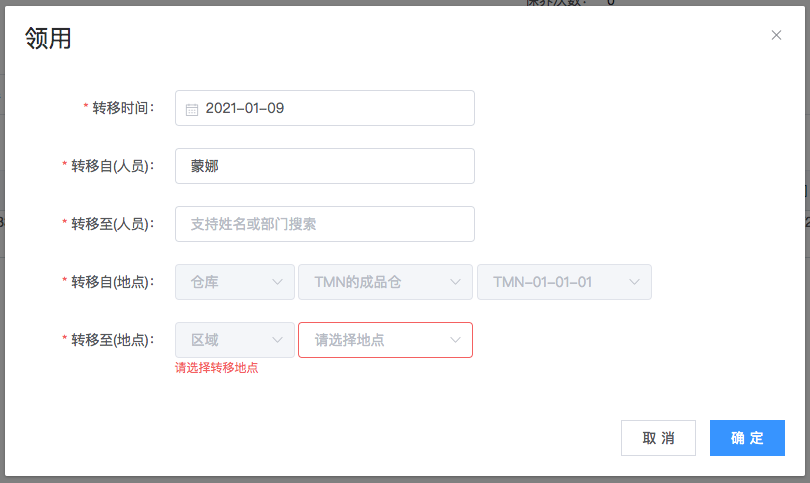The width and height of the screenshot is (810, 483).
Task: Click the 支持姓名或部门搜索 search field
Action: pyautogui.click(x=324, y=224)
